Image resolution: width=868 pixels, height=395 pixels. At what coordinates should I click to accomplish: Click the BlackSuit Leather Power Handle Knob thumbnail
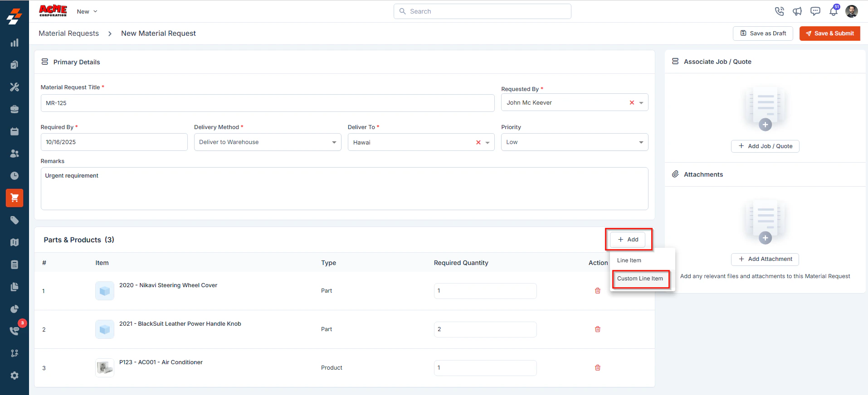pyautogui.click(x=105, y=329)
